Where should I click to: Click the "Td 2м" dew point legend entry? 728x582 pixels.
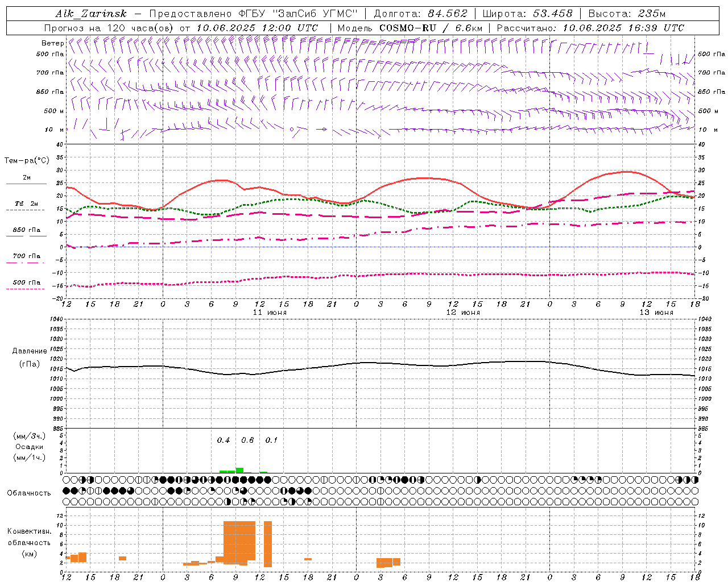(26, 203)
